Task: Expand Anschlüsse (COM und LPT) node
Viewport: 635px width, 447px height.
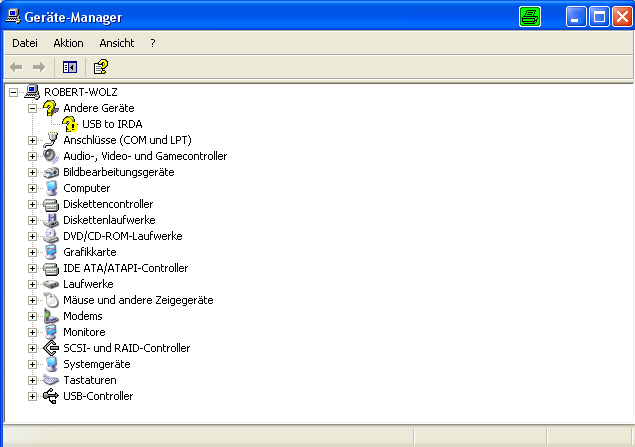Action: (x=32, y=140)
